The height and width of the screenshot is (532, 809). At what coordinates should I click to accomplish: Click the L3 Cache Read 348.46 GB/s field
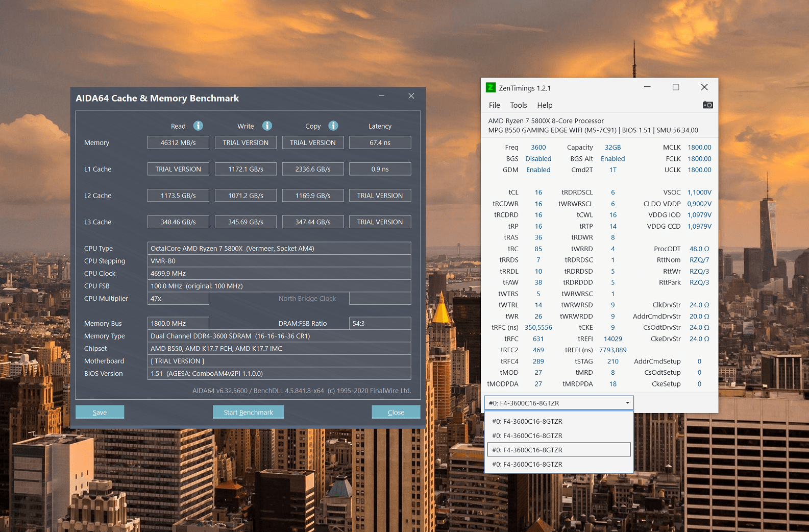tap(178, 222)
